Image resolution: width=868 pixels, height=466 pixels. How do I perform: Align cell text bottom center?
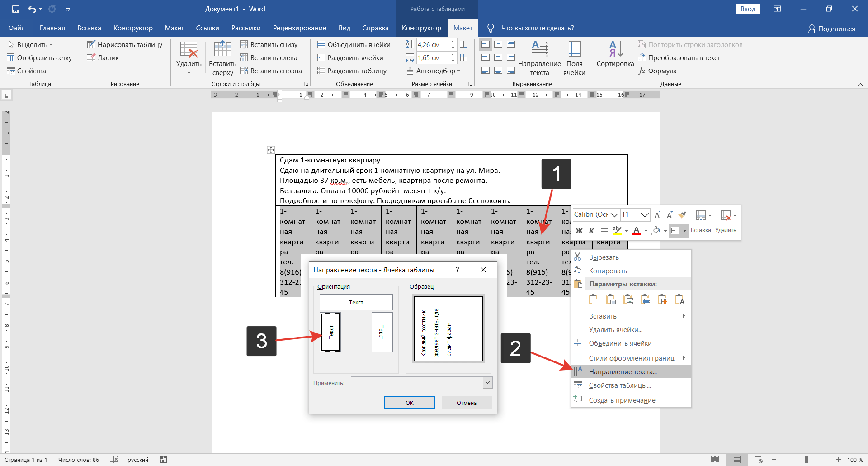pyautogui.click(x=498, y=71)
